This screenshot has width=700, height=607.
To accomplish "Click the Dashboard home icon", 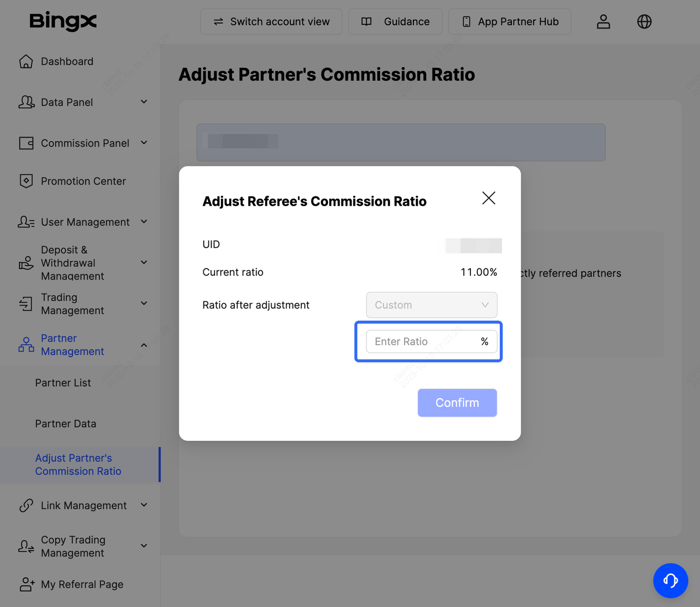I will point(26,62).
